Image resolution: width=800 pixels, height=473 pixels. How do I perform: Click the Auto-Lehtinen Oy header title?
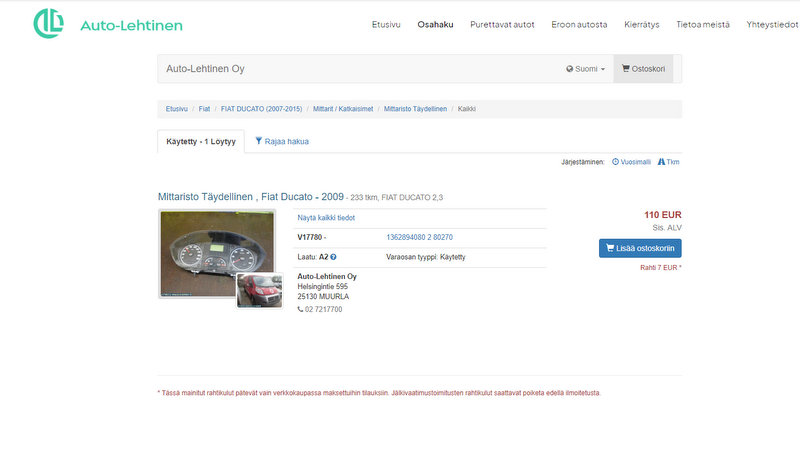(x=205, y=69)
